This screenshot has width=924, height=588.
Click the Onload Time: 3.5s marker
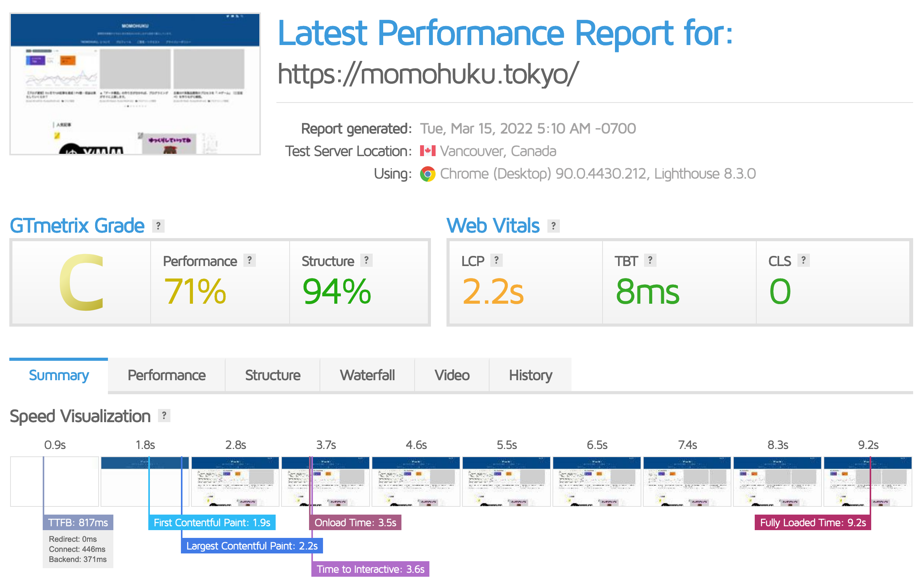(355, 522)
